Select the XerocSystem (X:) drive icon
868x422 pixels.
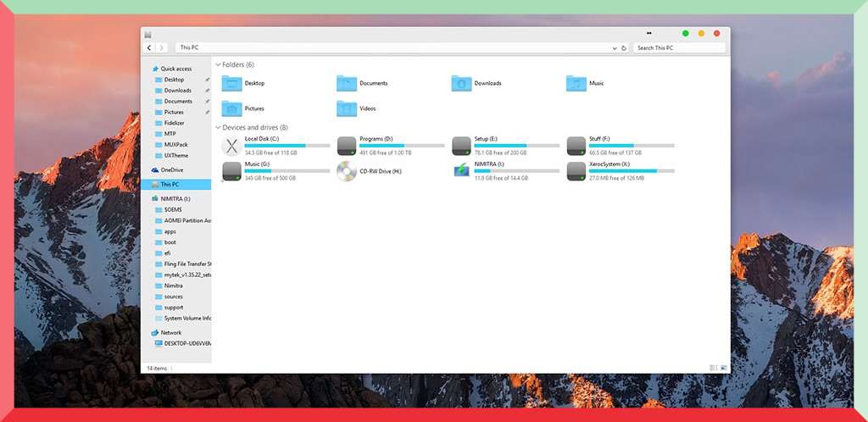click(576, 171)
